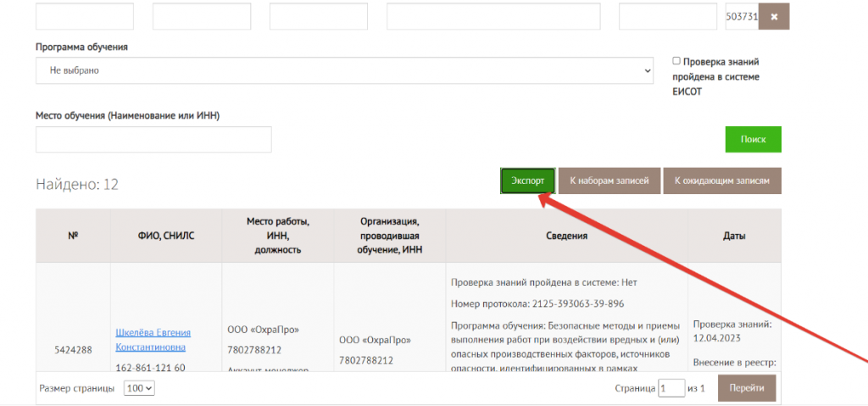Click the field containing 503731
This screenshot has width=868, height=406.
[742, 17]
